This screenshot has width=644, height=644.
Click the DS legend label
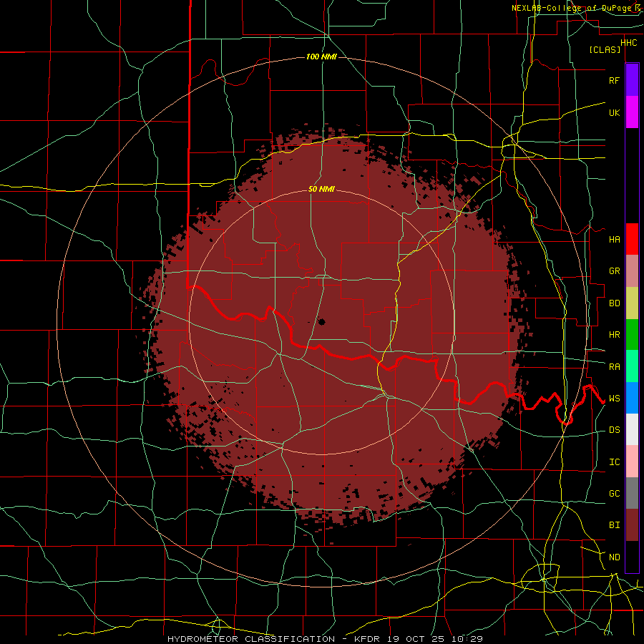[614, 430]
